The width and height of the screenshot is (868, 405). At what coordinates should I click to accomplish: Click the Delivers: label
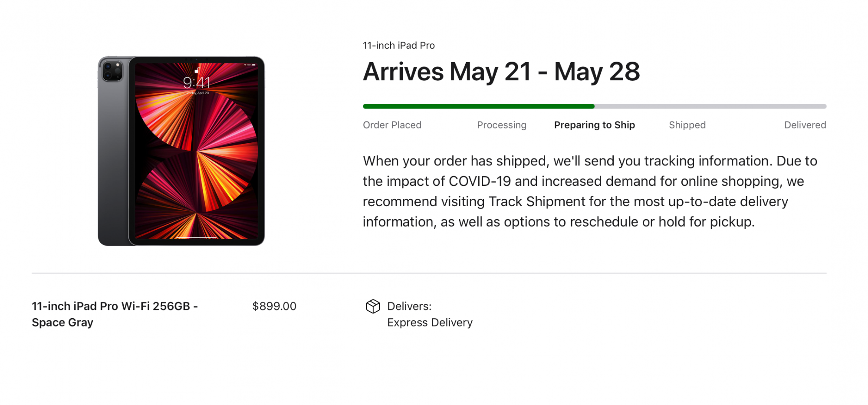point(409,306)
